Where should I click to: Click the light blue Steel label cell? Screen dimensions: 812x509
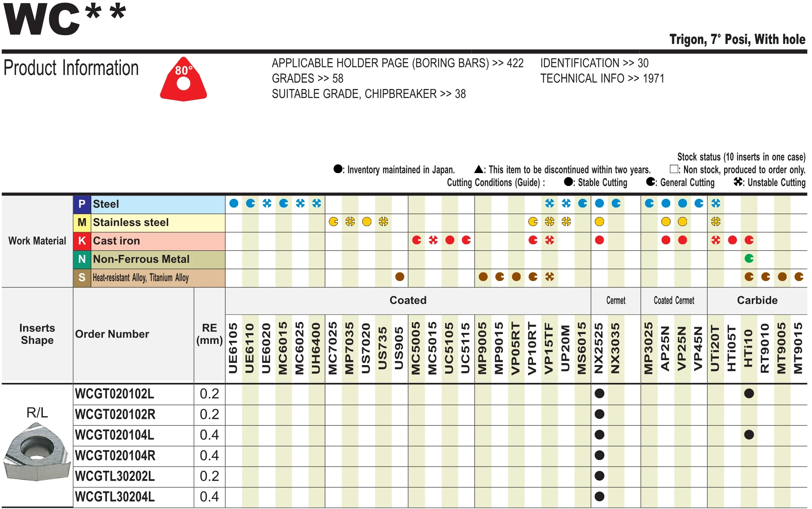[x=158, y=204]
